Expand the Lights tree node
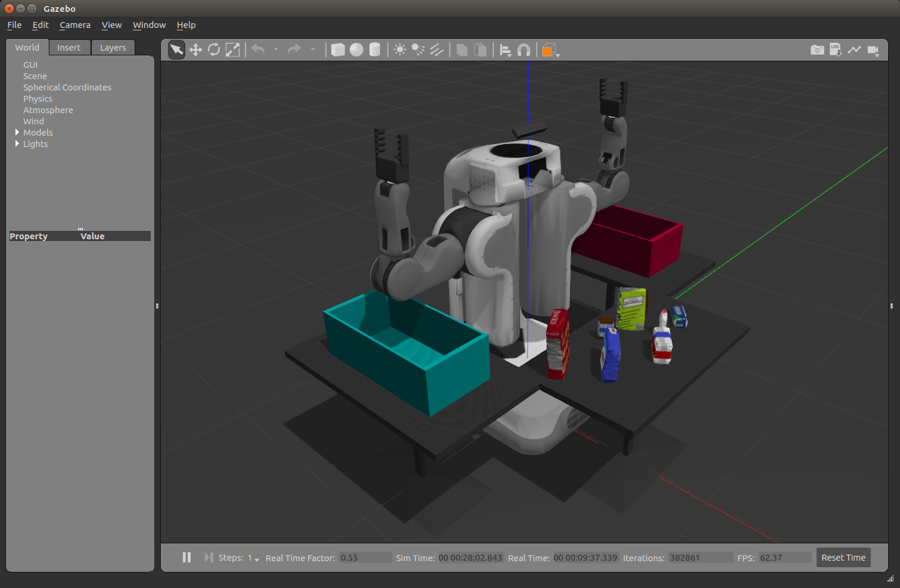The width and height of the screenshot is (900, 588). (x=17, y=143)
